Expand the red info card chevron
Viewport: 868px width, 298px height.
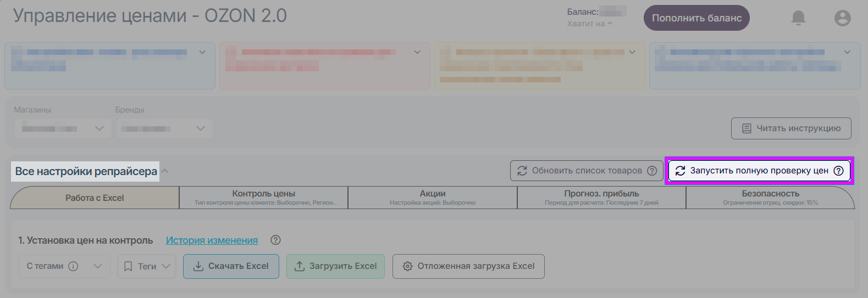click(x=417, y=52)
